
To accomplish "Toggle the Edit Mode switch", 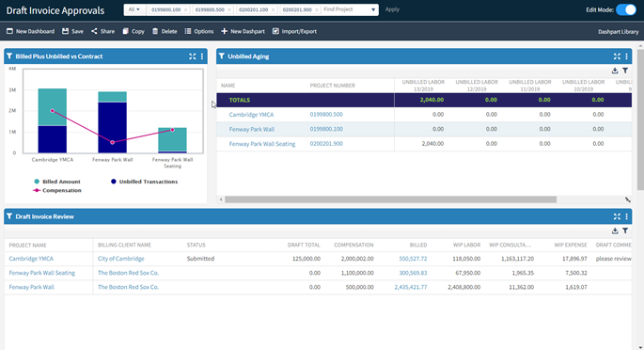I will click(626, 9).
